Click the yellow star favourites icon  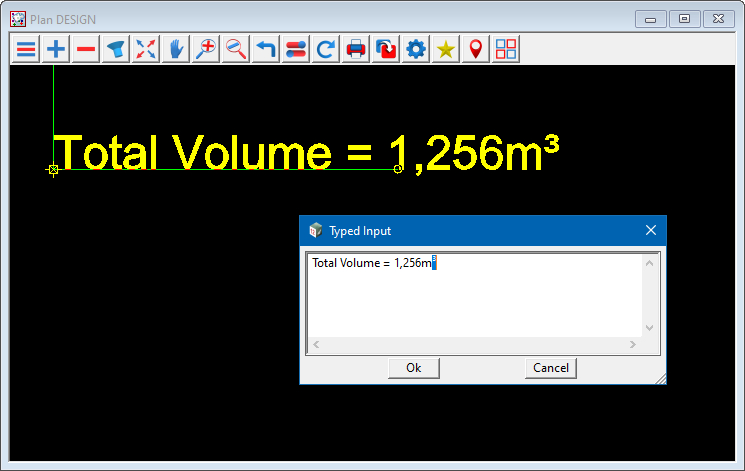(x=446, y=49)
